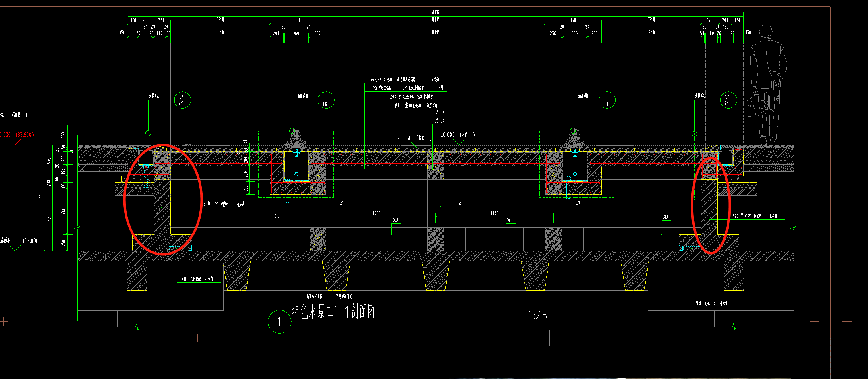The height and width of the screenshot is (379, 868).
Task: Select the JS waterproof coating annotation line
Action: pyautogui.click(x=408, y=88)
